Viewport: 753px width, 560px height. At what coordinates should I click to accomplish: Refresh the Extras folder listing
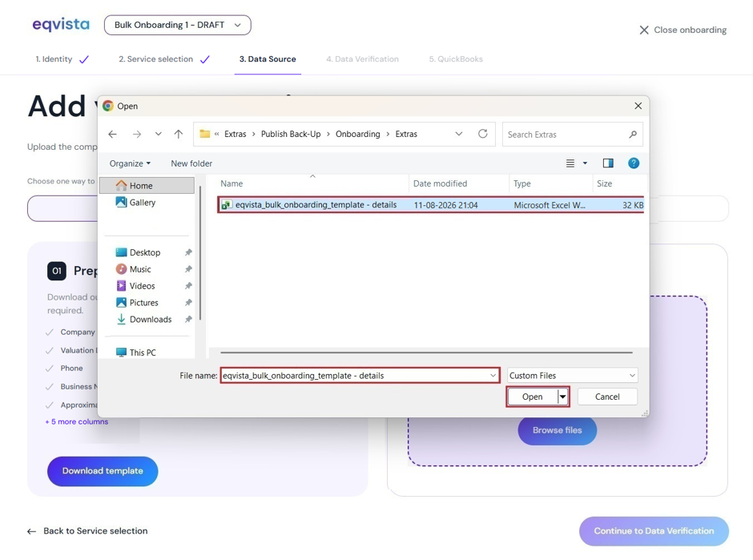click(482, 134)
